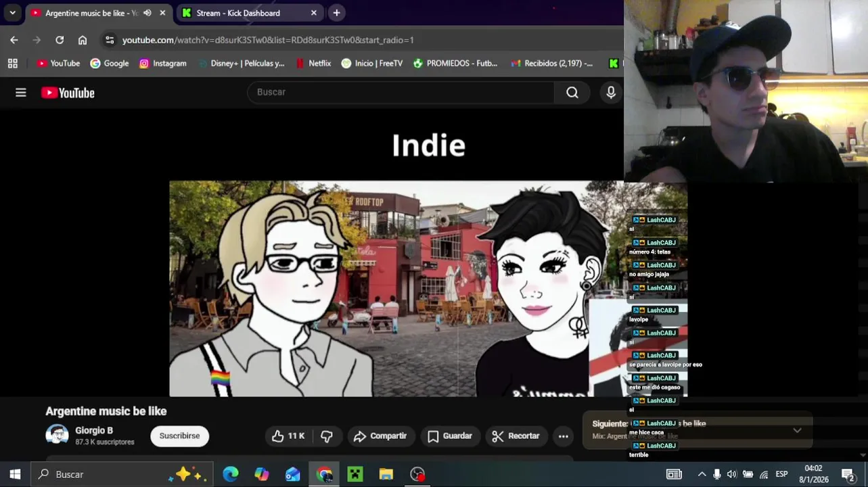Open more actions three-dot menu
This screenshot has height=487, width=868.
563,436
